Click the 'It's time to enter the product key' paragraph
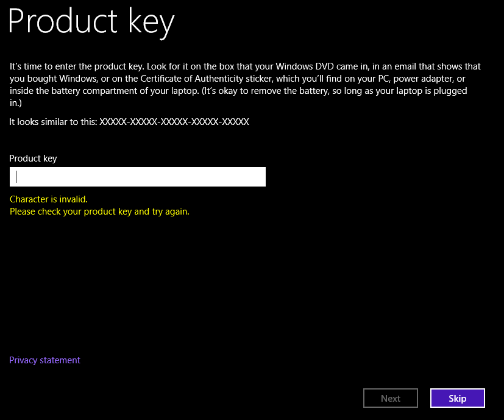The height and width of the screenshot is (420, 504). pyautogui.click(x=245, y=85)
